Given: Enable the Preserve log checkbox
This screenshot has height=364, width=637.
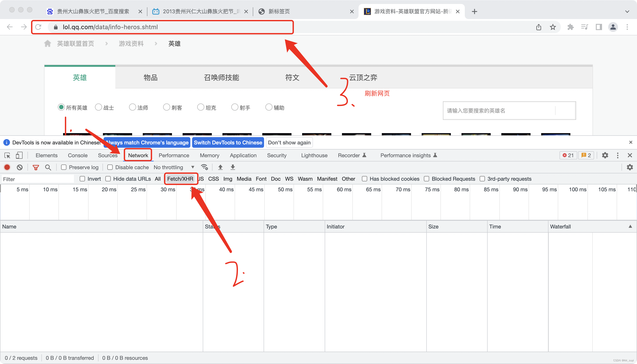Looking at the screenshot, I should (x=64, y=167).
